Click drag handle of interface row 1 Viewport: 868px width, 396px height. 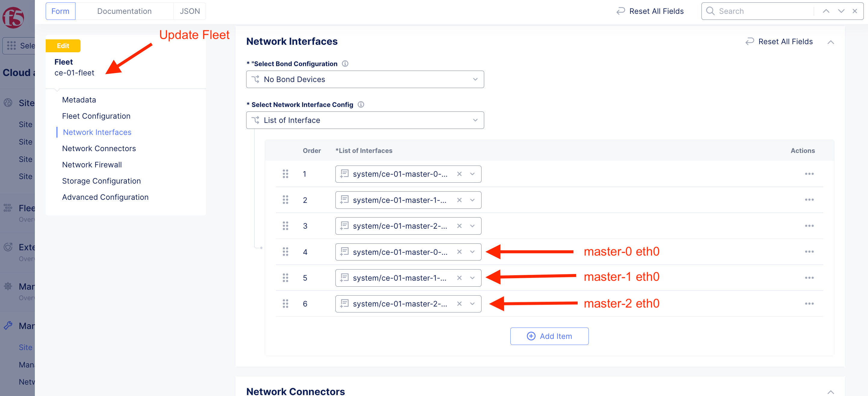point(286,174)
